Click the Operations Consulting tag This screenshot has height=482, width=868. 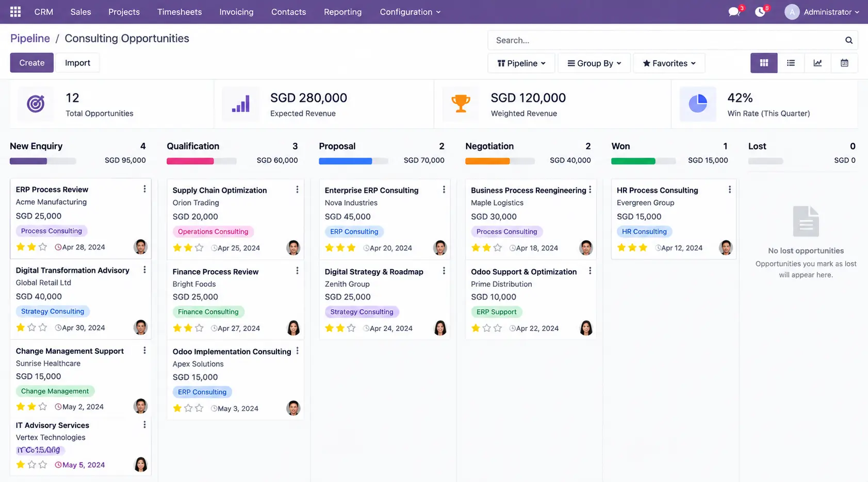(x=213, y=231)
